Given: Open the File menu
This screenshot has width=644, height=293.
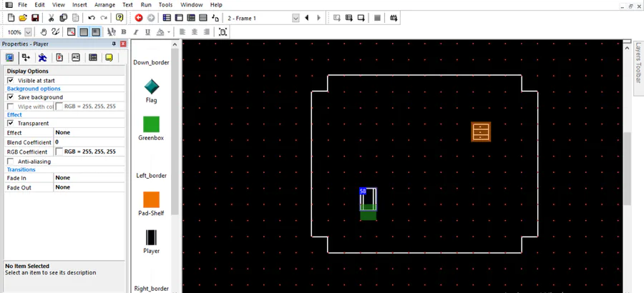Looking at the screenshot, I should tap(23, 5).
